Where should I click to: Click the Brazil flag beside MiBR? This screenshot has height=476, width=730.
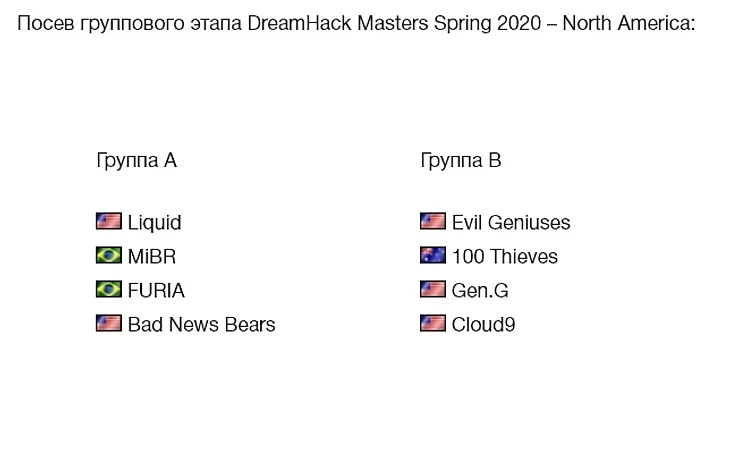(x=109, y=255)
